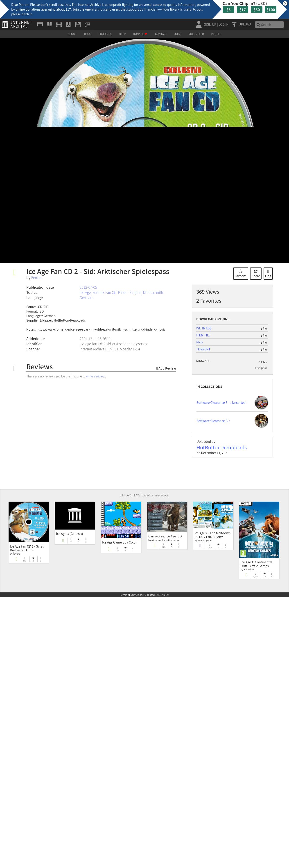The height and width of the screenshot is (868, 289).
Task: Open Software Clearance Bin: Unsorted collection
Action: 221,403
